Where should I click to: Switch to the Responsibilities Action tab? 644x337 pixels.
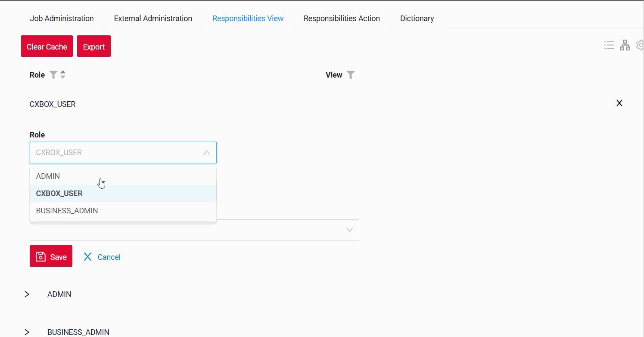coord(342,19)
